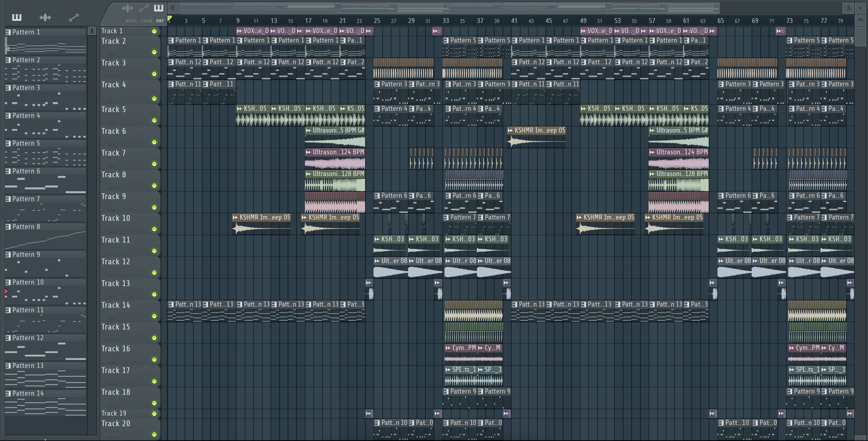The width and height of the screenshot is (868, 441).
Task: Mute Track 2 with its green button
Action: tap(154, 52)
